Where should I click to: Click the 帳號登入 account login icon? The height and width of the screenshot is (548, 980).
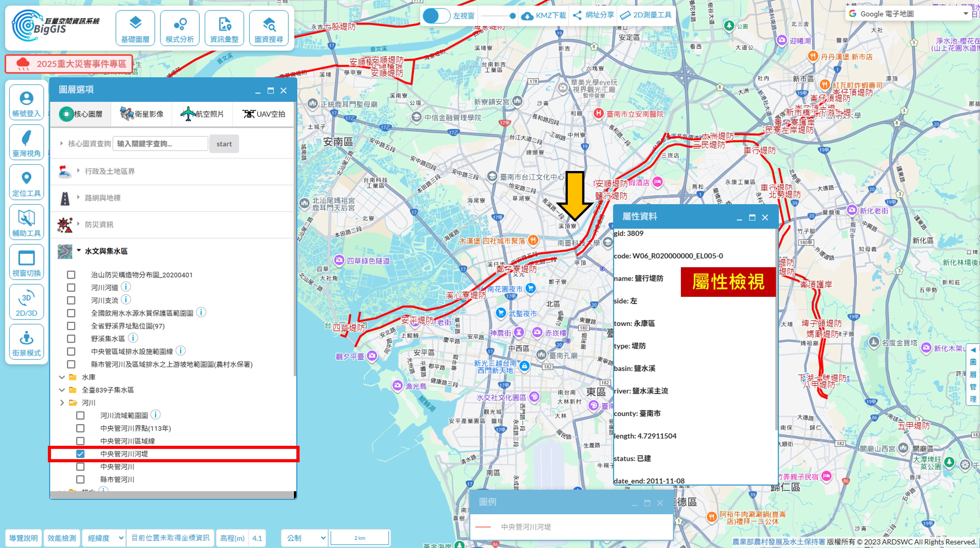pyautogui.click(x=26, y=103)
